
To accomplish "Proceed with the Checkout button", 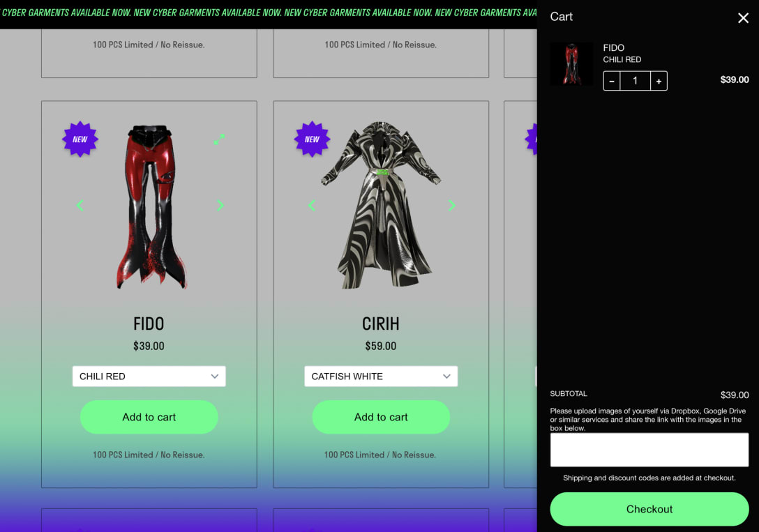I will pyautogui.click(x=649, y=509).
